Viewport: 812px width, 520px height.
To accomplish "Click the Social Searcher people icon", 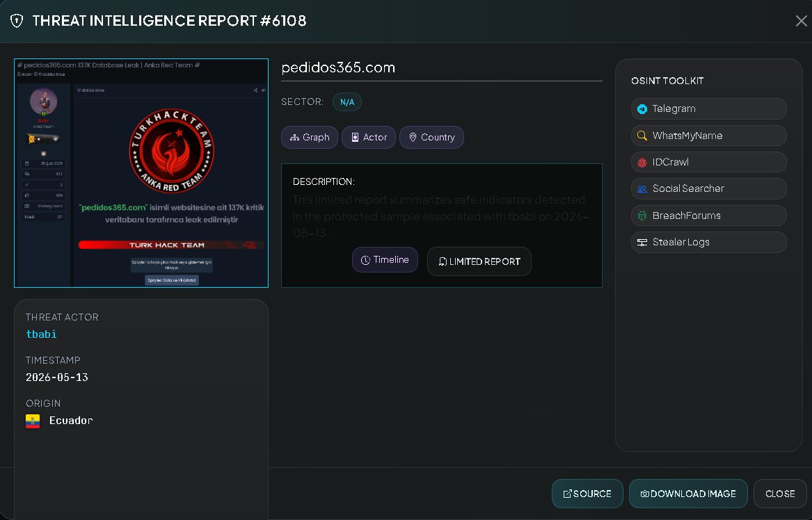I will point(642,189).
